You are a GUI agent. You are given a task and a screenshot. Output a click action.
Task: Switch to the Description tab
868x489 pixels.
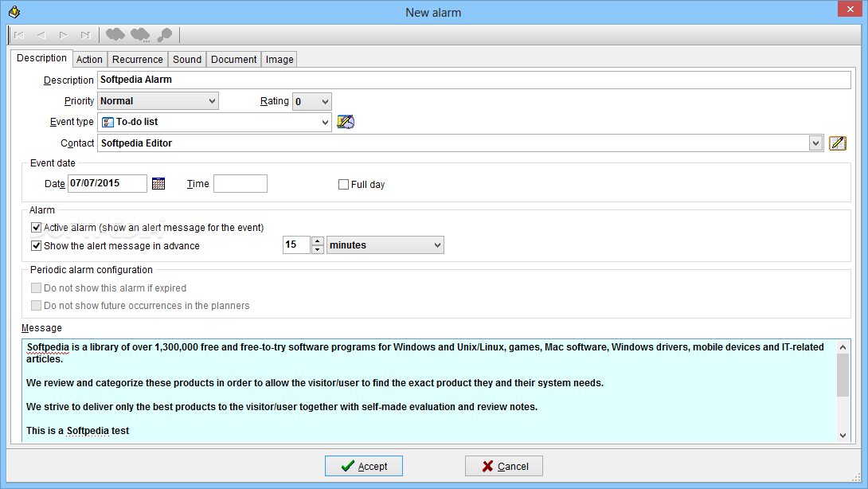(x=41, y=58)
